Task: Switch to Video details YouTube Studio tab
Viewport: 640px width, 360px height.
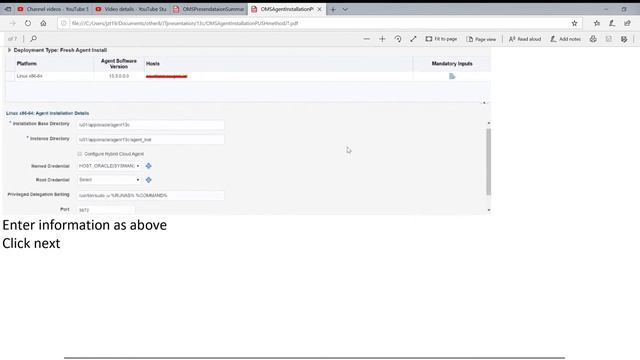Action: tap(131, 9)
